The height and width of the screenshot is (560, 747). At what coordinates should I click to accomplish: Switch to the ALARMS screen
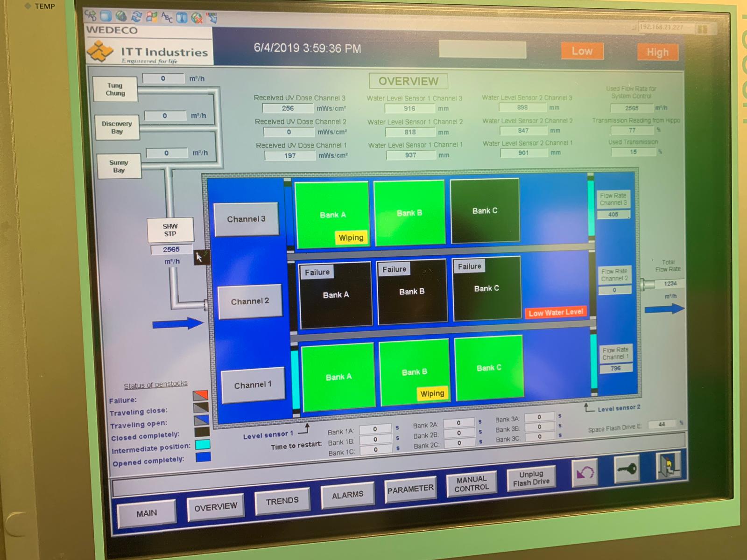347,495
